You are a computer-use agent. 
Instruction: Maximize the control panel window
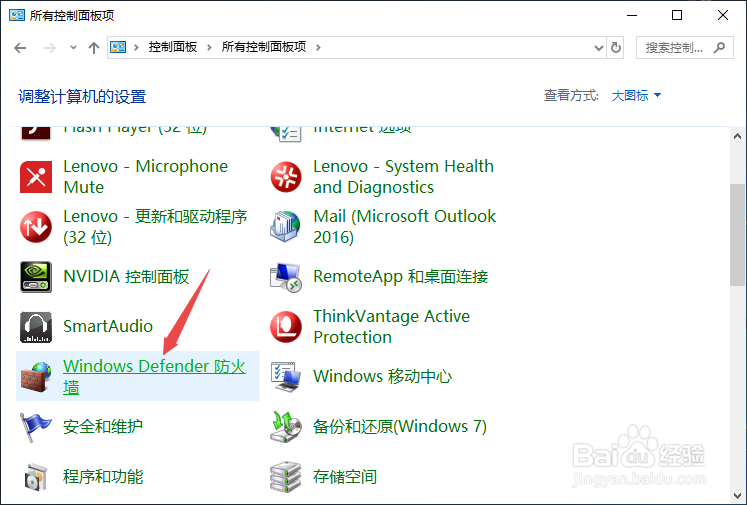[x=677, y=15]
